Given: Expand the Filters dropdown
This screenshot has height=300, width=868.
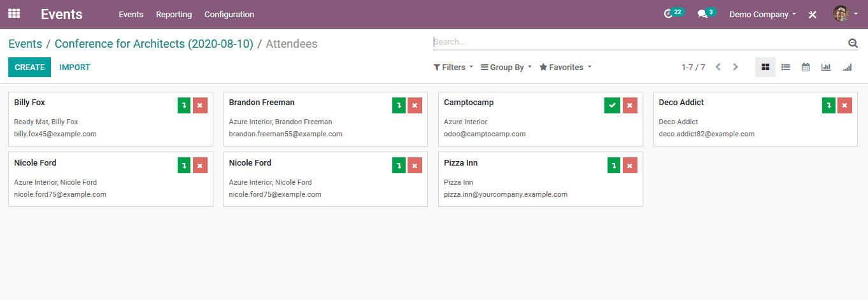Looking at the screenshot, I should 453,67.
